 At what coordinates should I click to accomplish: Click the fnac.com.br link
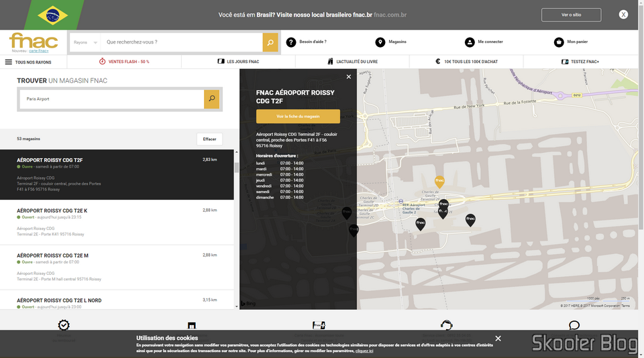pyautogui.click(x=390, y=15)
